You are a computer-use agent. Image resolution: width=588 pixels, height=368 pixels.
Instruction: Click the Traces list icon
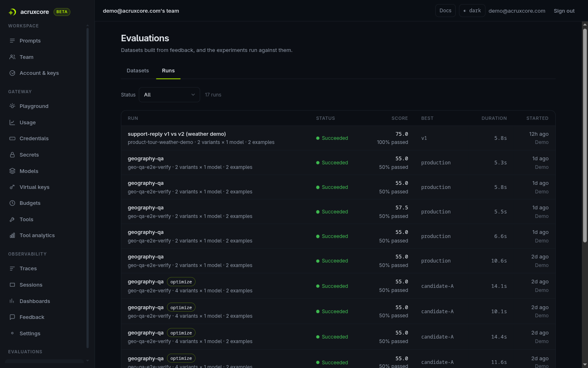tap(12, 268)
